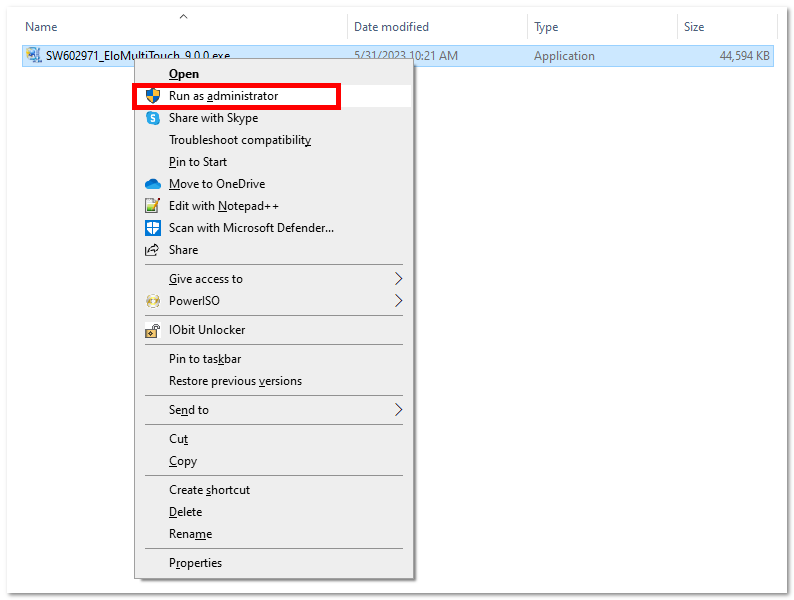This screenshot has height=600, width=794.
Task: Select Troubleshoot compatibility
Action: click(x=273, y=140)
